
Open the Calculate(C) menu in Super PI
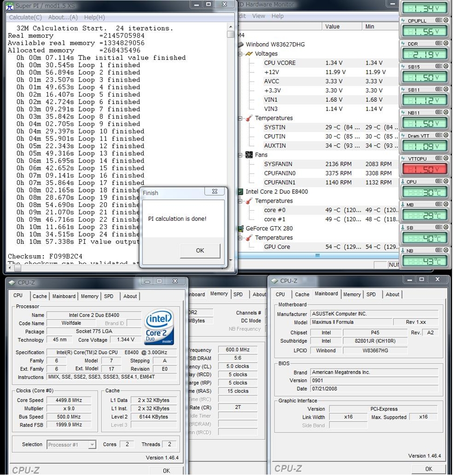[26, 17]
